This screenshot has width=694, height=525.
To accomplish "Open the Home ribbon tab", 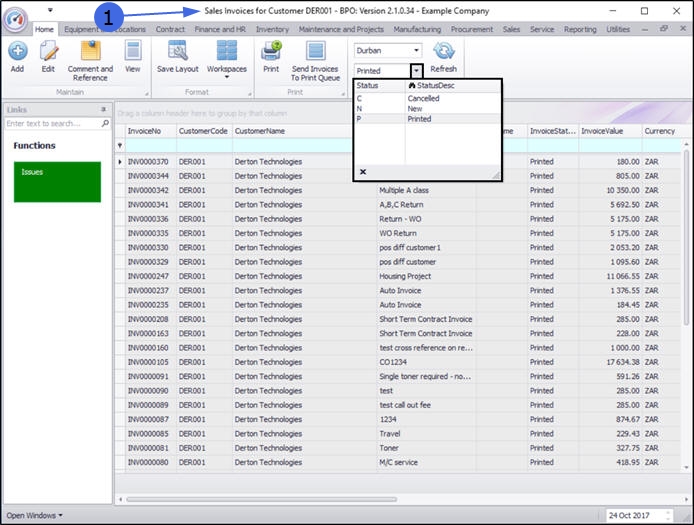I will click(44, 29).
